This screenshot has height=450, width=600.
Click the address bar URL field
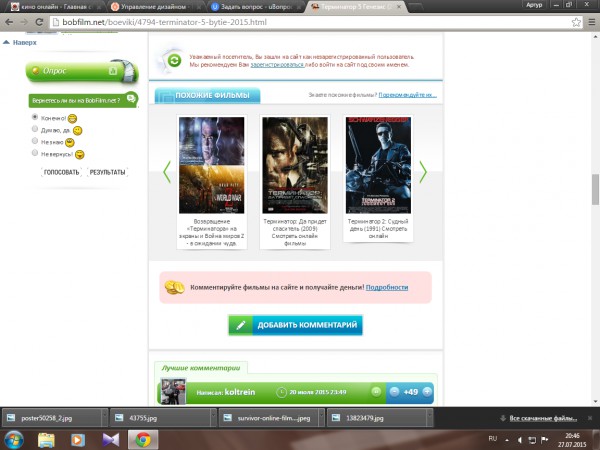pos(316,22)
